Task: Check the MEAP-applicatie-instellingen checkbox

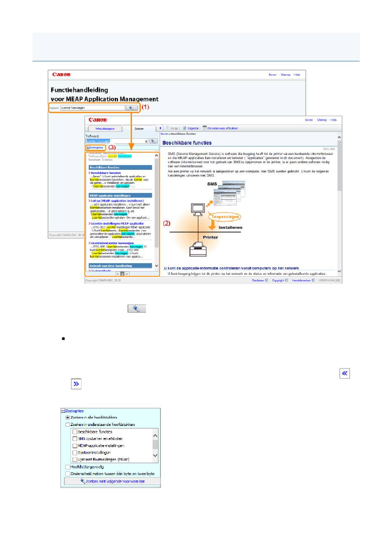Action: click(x=75, y=446)
